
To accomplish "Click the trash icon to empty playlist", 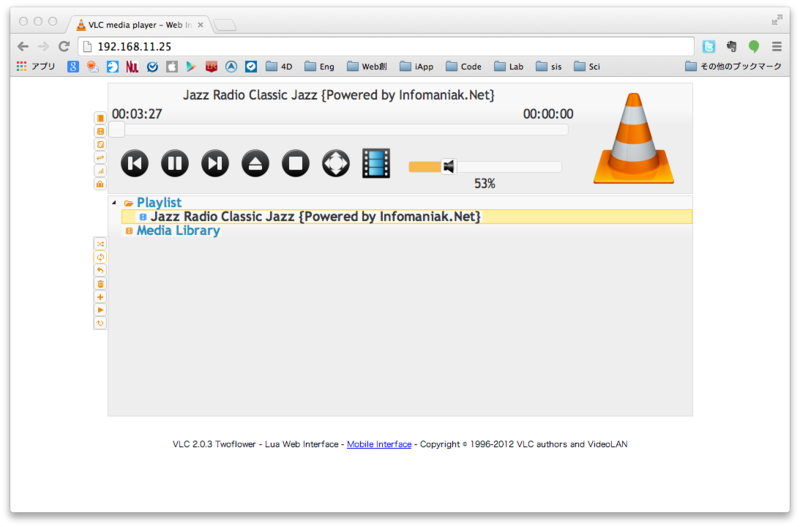I will [x=100, y=284].
